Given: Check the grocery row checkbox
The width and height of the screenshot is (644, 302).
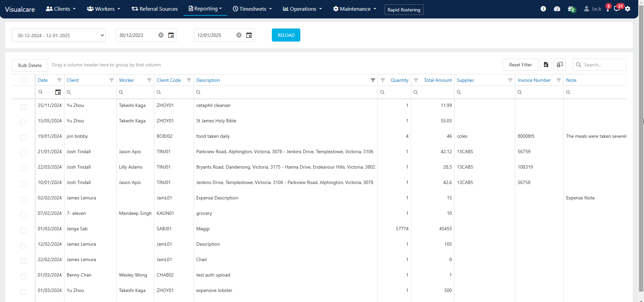Looking at the screenshot, I should pos(23,215).
